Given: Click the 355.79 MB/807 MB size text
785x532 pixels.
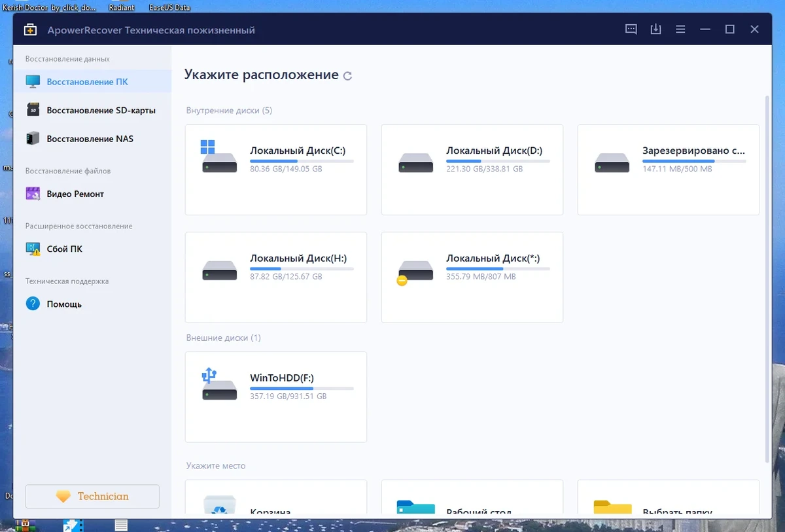Looking at the screenshot, I should click(x=481, y=277).
